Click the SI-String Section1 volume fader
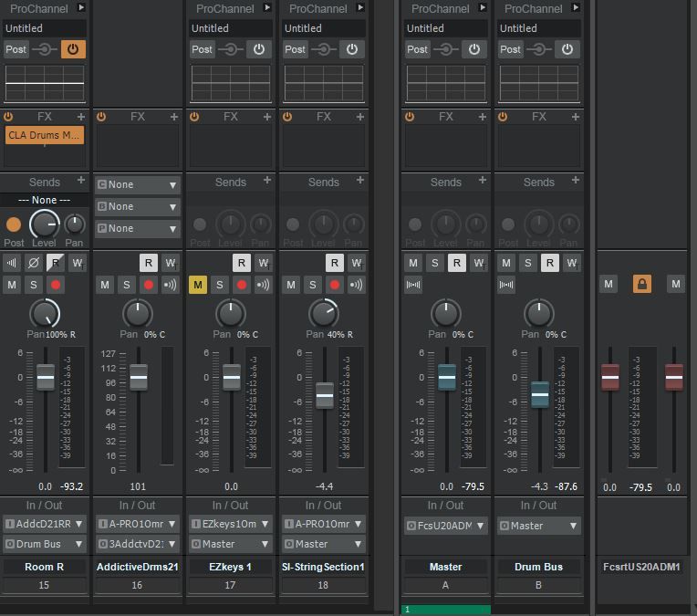Screen dimensions: 697x616 coord(324,395)
